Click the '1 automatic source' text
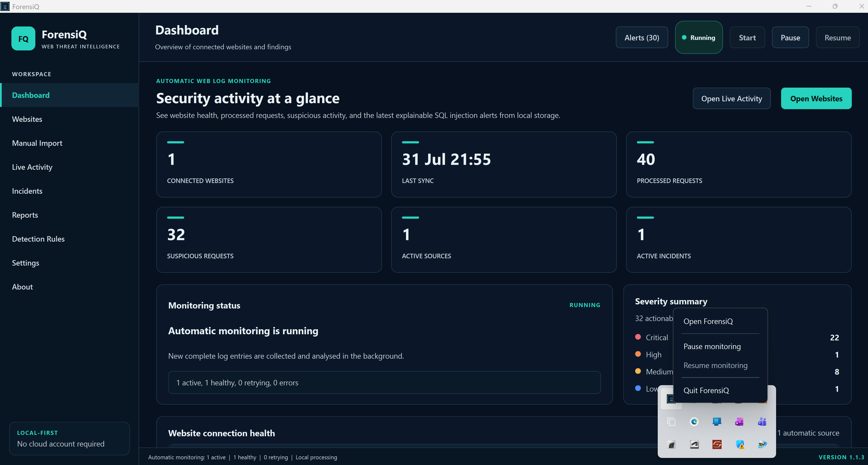This screenshot has width=868, height=465. pyautogui.click(x=808, y=433)
